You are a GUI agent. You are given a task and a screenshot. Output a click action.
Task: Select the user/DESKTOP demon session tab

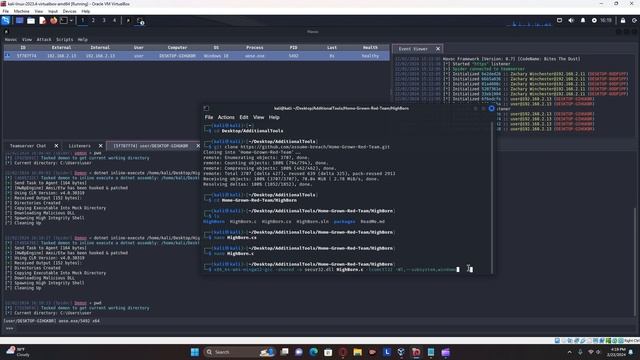tap(151, 146)
